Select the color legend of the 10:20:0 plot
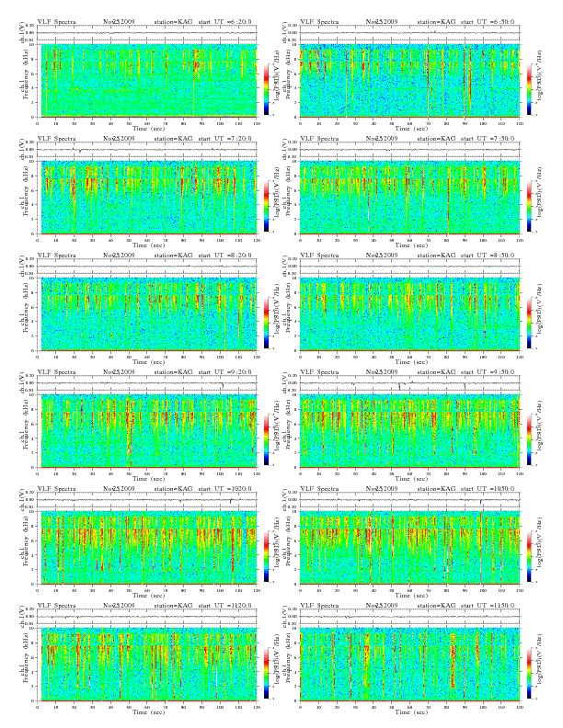The image size is (563, 728). [266, 556]
